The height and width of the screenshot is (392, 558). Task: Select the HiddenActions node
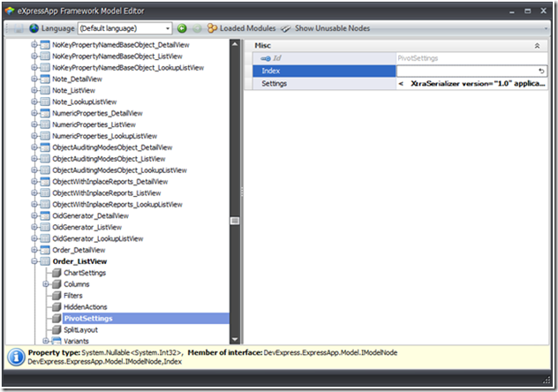point(86,307)
